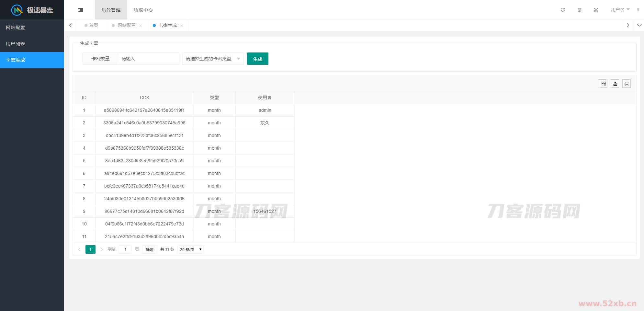The image size is (644, 311).
Task: Click the table export icon
Action: (615, 84)
